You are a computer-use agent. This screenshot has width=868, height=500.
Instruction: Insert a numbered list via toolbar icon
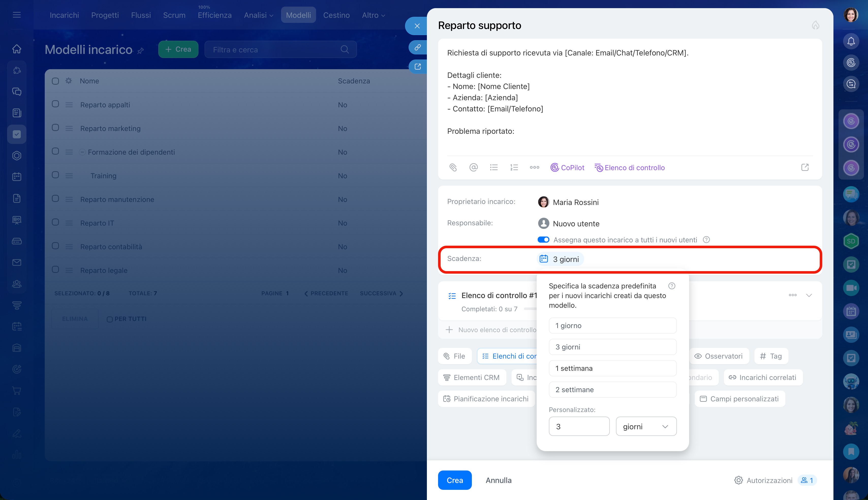[x=514, y=168]
